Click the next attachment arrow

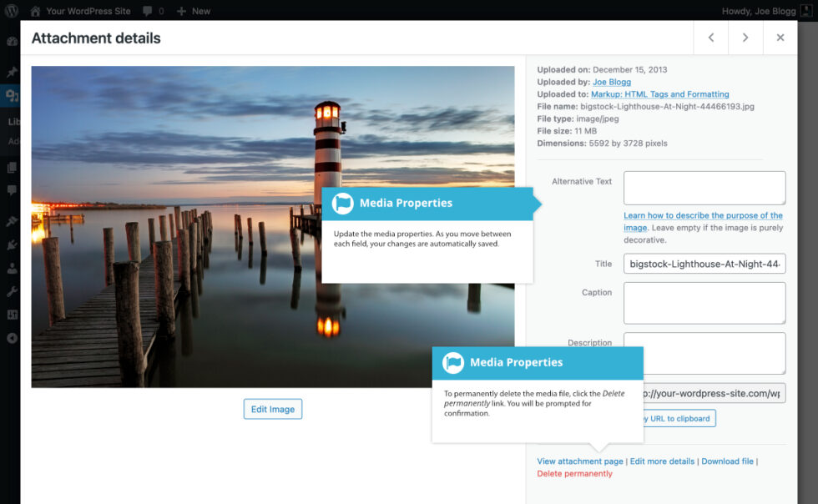[x=745, y=38]
